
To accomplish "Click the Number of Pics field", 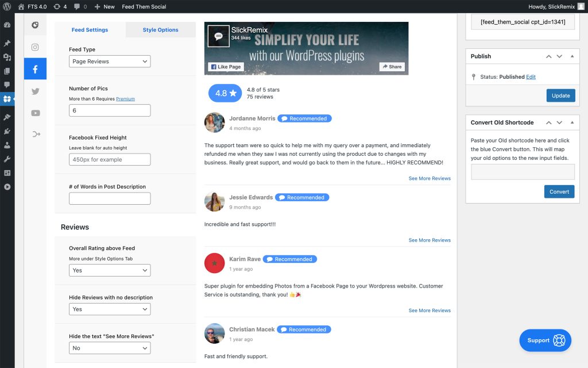I will tap(110, 110).
